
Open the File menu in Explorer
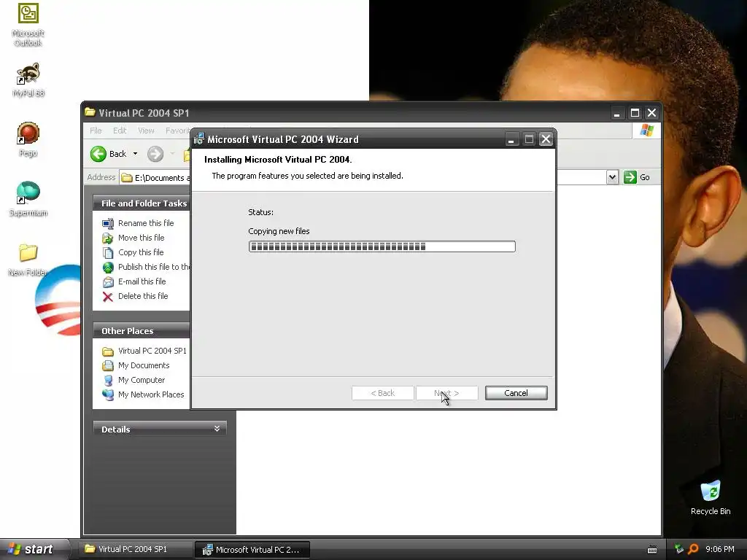(x=96, y=131)
